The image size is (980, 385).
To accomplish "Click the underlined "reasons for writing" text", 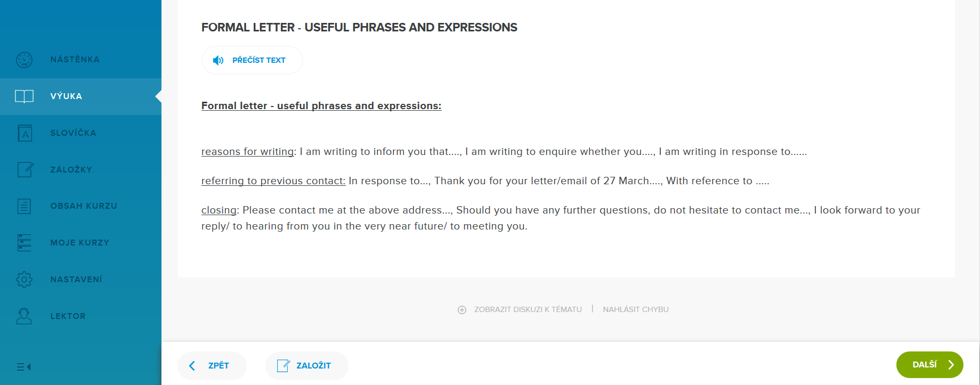I will click(247, 152).
